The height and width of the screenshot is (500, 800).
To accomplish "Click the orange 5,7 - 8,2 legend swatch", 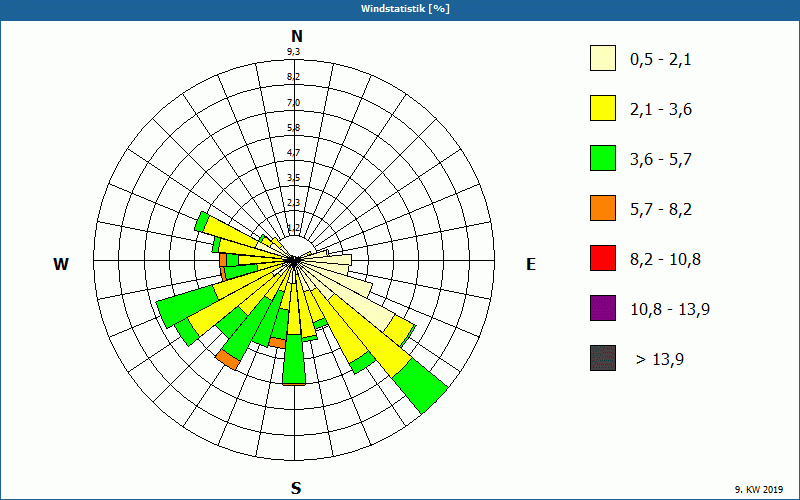I will [603, 208].
